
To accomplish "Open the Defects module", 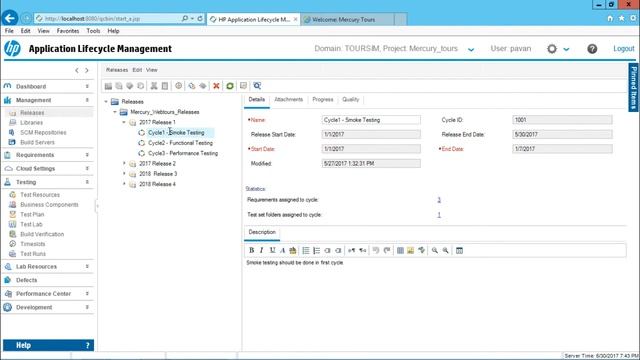I will (x=27, y=280).
